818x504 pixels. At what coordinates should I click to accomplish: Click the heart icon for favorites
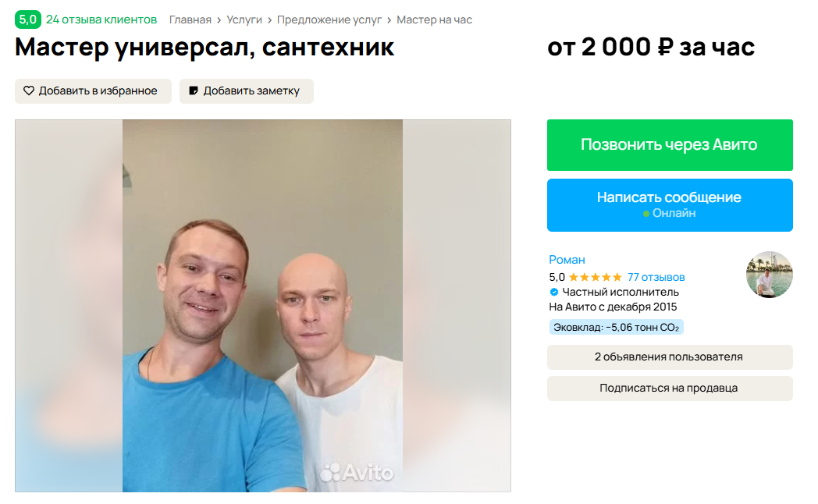[x=29, y=91]
